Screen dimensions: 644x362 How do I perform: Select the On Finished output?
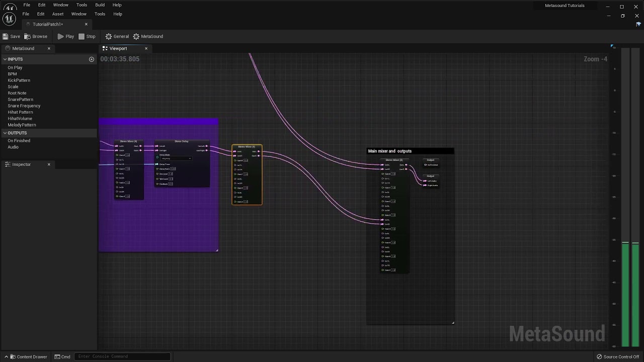coord(19,141)
